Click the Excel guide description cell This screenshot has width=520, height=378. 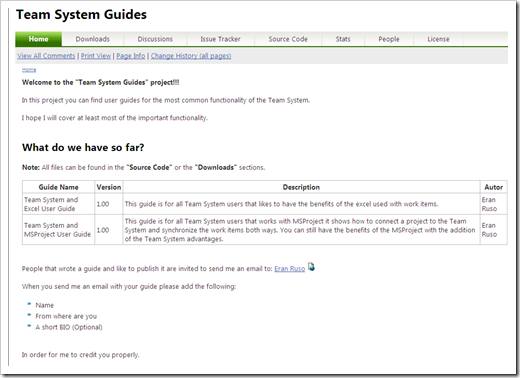[x=301, y=204]
